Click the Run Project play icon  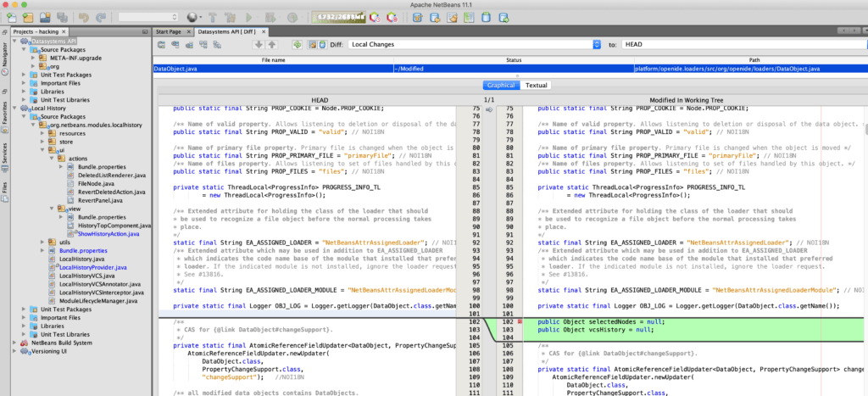pyautogui.click(x=248, y=17)
